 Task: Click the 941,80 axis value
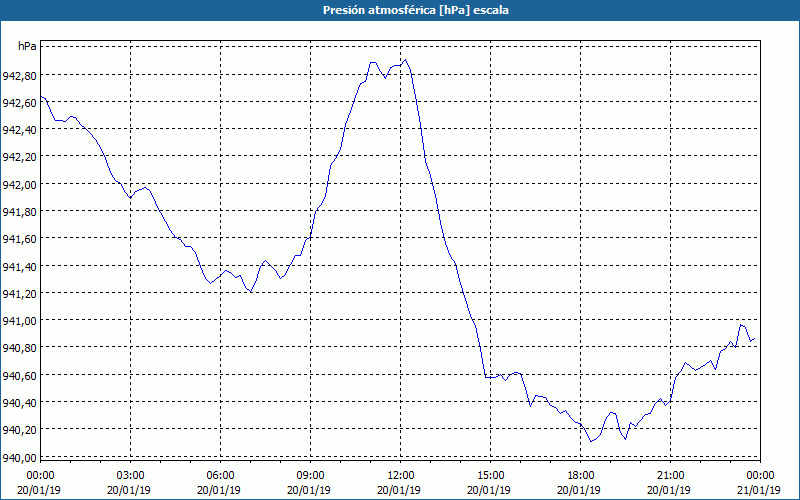(19, 212)
